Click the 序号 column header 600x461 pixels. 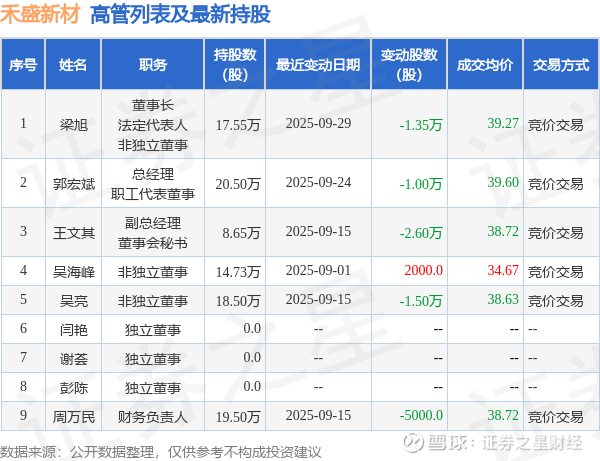23,64
